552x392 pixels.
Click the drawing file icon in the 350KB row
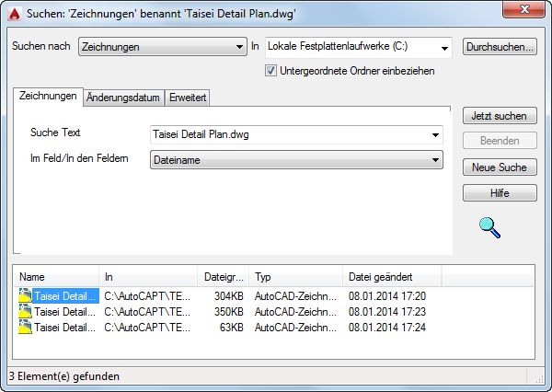(x=25, y=311)
